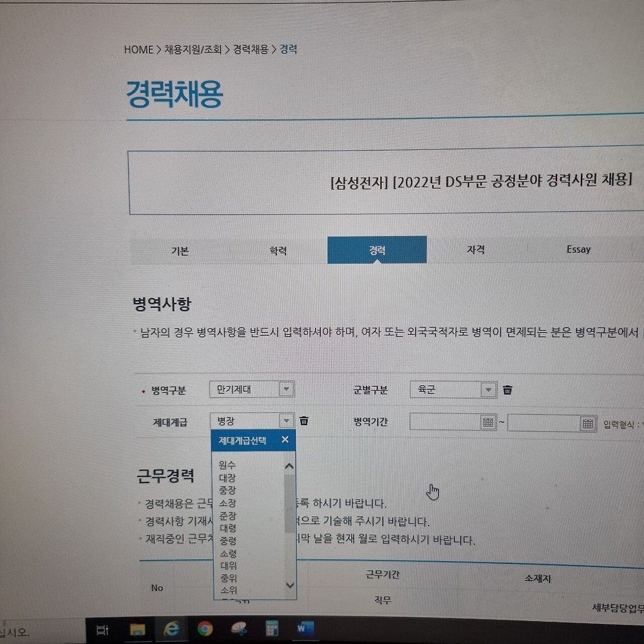644x644 pixels.
Task: Click the rank list scrollbar thumb
Action: (290, 504)
